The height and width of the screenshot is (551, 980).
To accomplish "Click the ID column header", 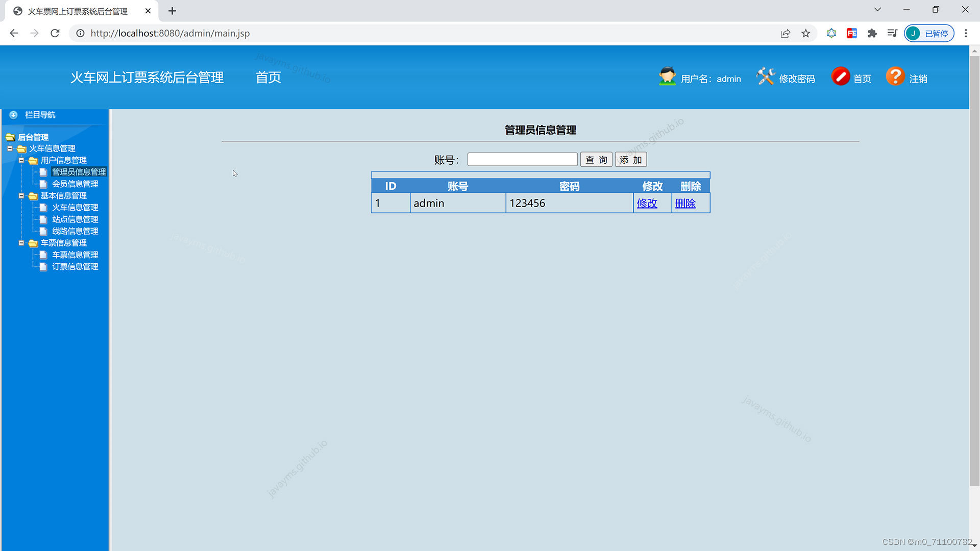I will [390, 186].
